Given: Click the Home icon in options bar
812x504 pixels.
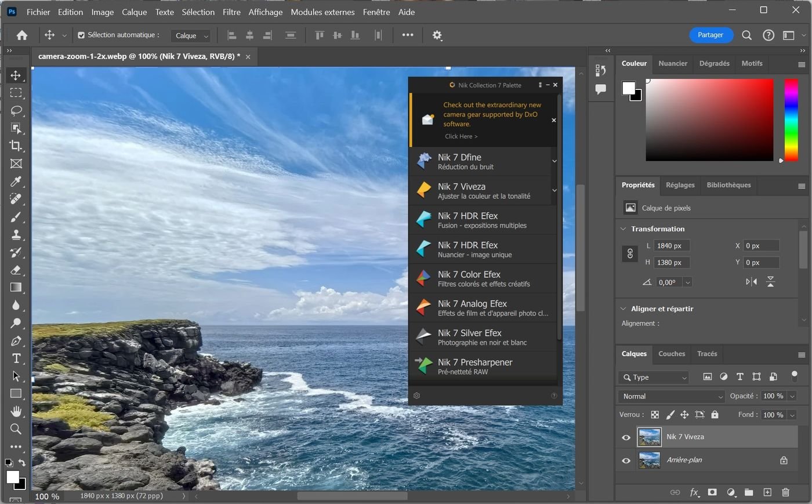Looking at the screenshot, I should click(22, 35).
